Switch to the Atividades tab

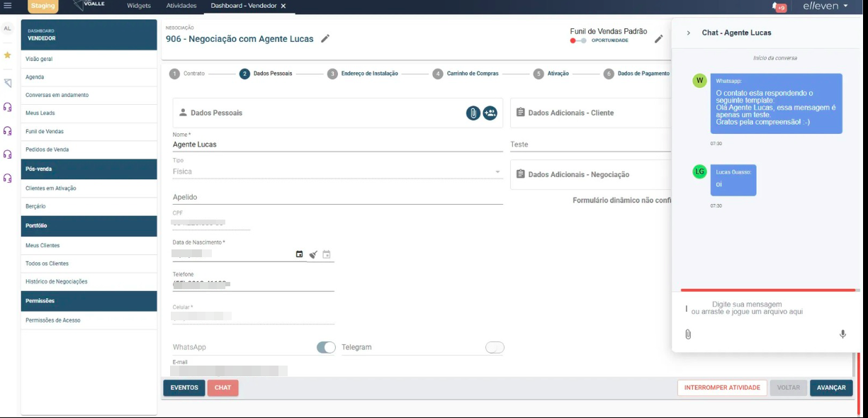[x=181, y=6]
